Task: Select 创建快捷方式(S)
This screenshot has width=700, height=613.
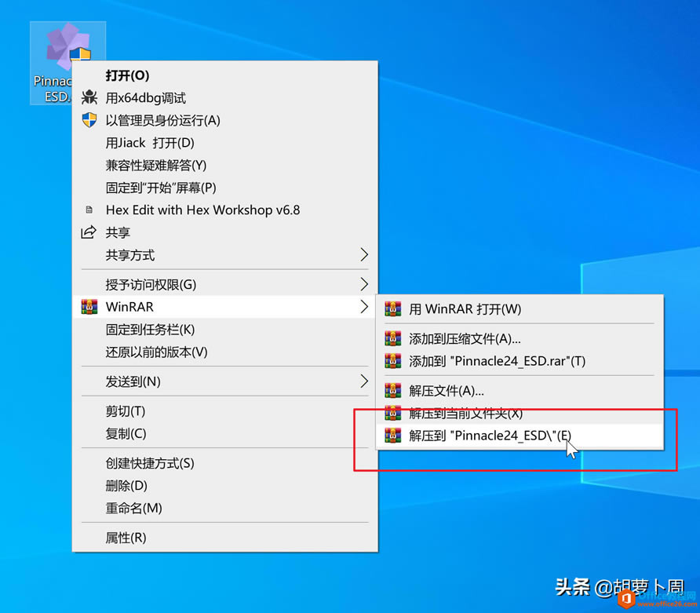Action: 225,463
